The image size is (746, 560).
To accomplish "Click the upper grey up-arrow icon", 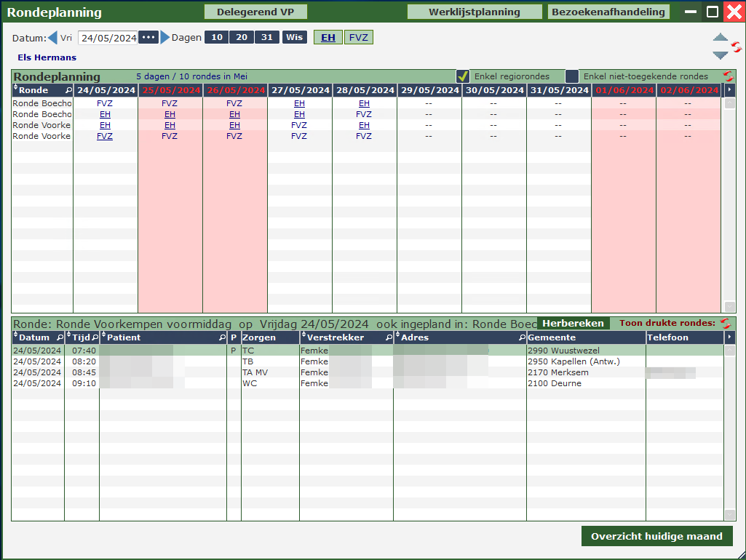I will 720,39.
